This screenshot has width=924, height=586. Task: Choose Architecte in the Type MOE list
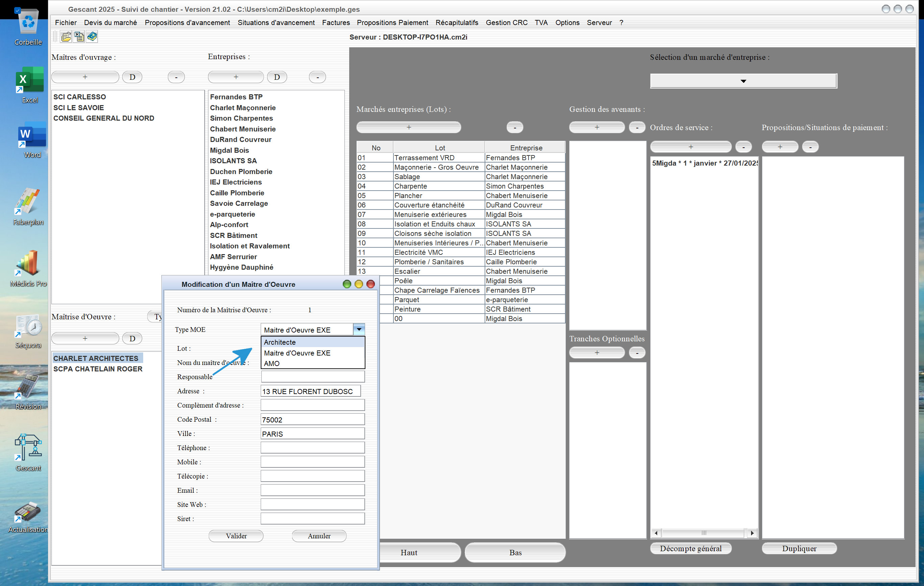313,342
